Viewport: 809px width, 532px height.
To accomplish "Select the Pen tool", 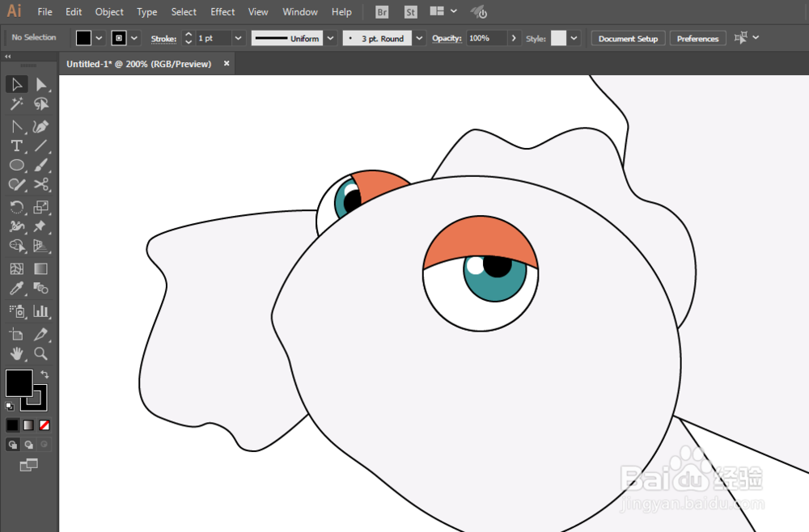I will coord(16,127).
